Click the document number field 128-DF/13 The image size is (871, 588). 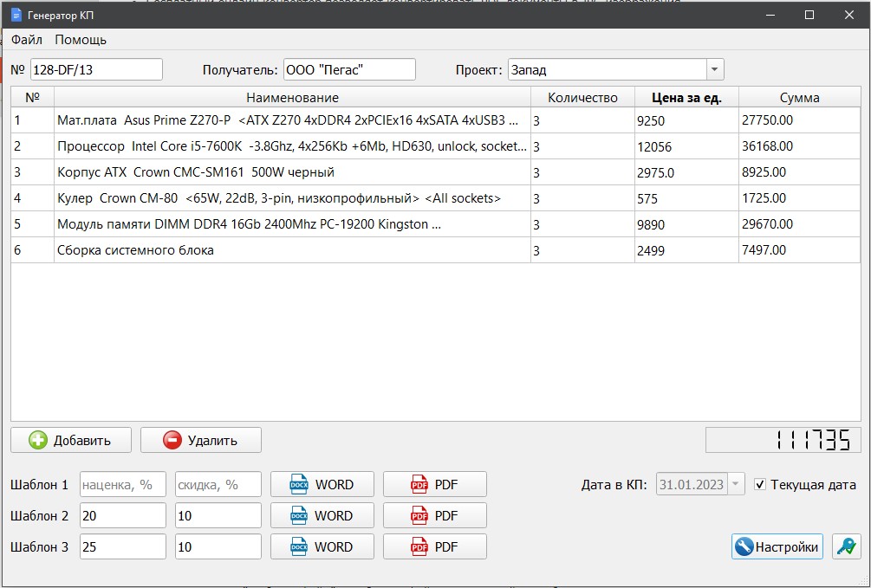point(96,70)
